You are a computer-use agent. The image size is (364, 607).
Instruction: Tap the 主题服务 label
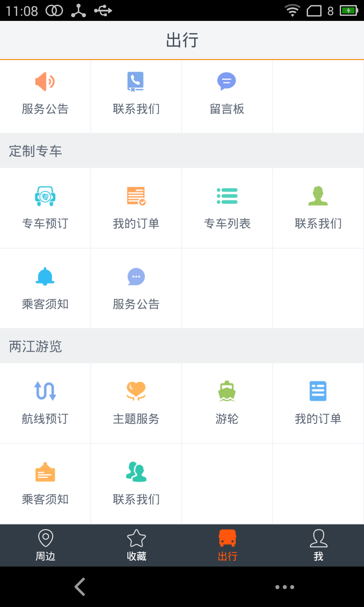[136, 418]
